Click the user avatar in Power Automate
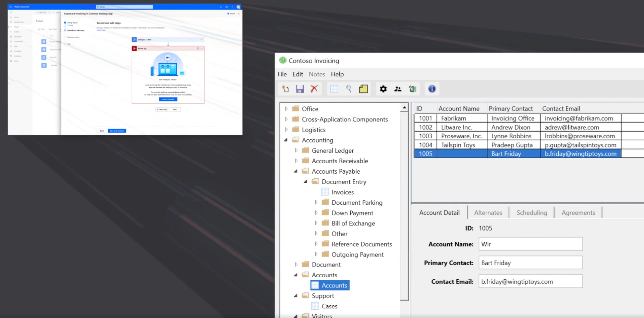The width and height of the screenshot is (644, 318). (x=238, y=7)
